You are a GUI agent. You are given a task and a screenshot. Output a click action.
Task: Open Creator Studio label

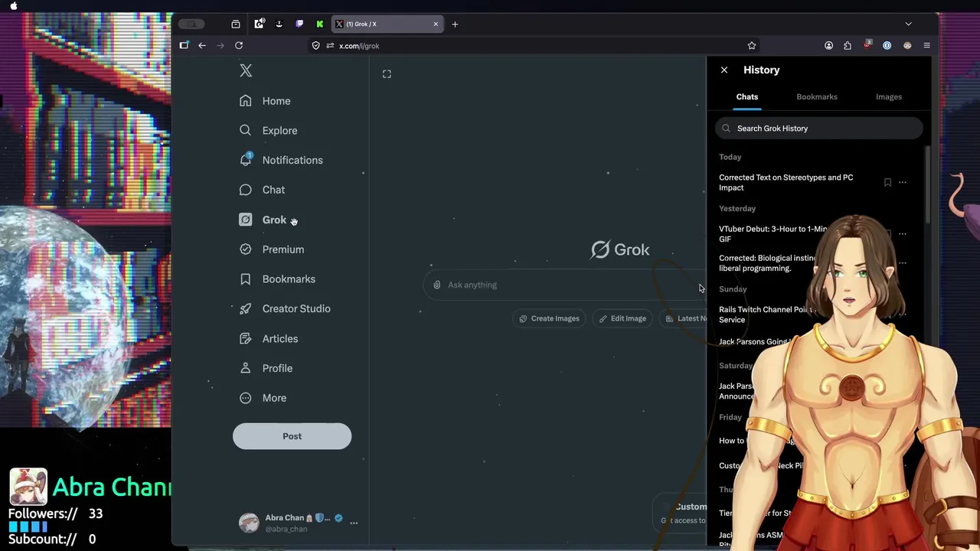[296, 308]
